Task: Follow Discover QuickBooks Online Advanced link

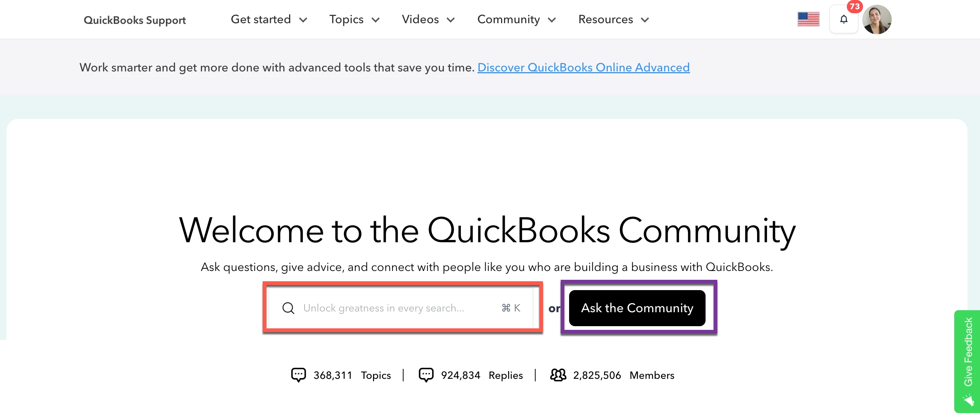Action: (583, 67)
